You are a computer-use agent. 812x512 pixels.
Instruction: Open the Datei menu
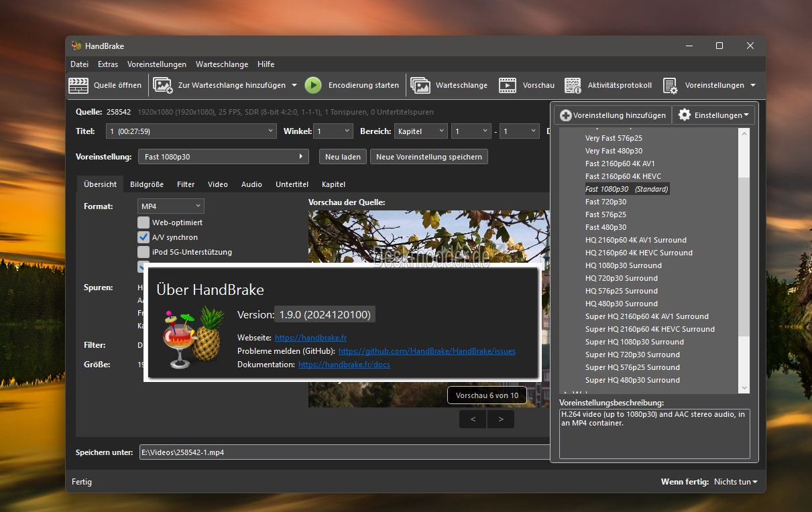click(x=79, y=64)
